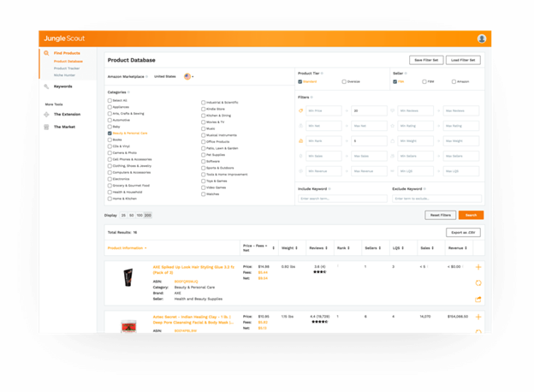The image size is (534, 392).
Task: Sort by Price - Fees = Net column
Action: click(x=274, y=248)
